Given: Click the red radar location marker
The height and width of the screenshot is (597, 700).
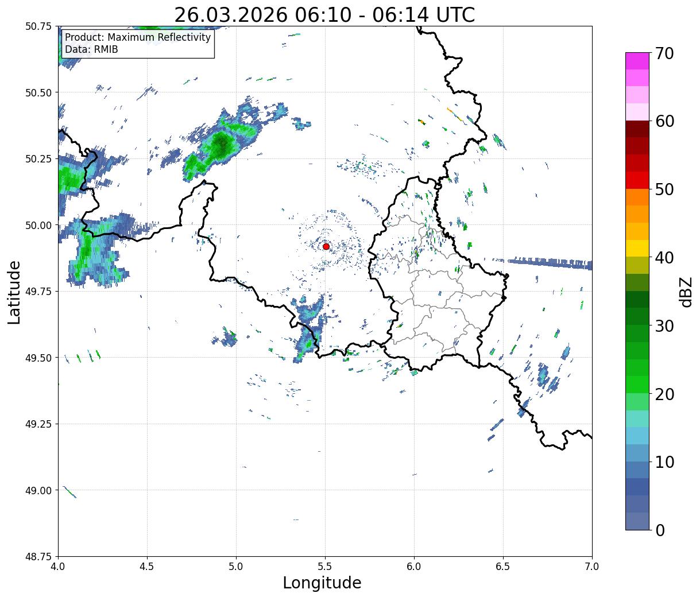Looking at the screenshot, I should (326, 246).
